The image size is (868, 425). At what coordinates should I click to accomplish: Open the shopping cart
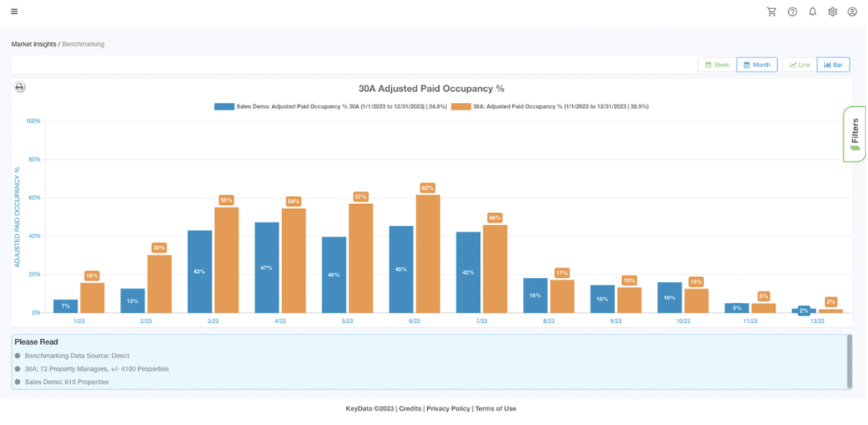point(771,11)
